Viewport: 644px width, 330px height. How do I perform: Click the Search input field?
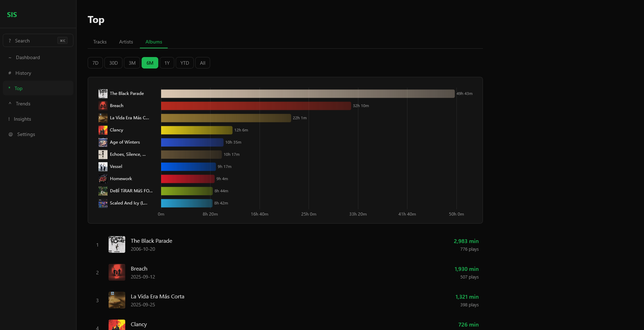(x=35, y=41)
